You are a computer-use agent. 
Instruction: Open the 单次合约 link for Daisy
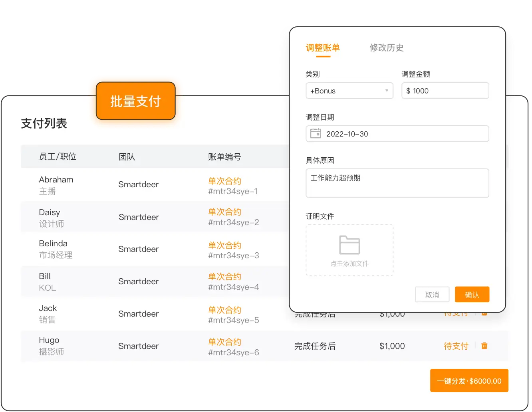point(224,212)
